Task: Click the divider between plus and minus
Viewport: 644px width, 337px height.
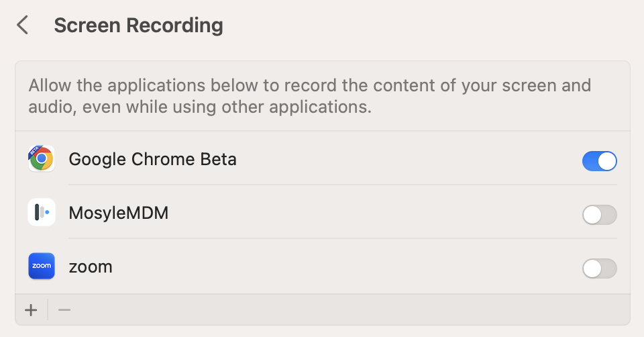Action: (x=48, y=310)
